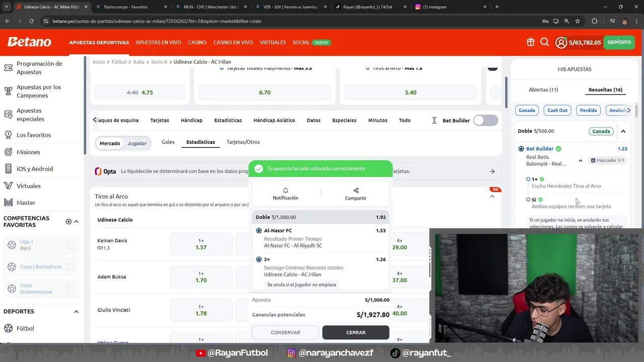Filter settled bets by Ganada
Screen dimensions: 644x362
[527, 110]
